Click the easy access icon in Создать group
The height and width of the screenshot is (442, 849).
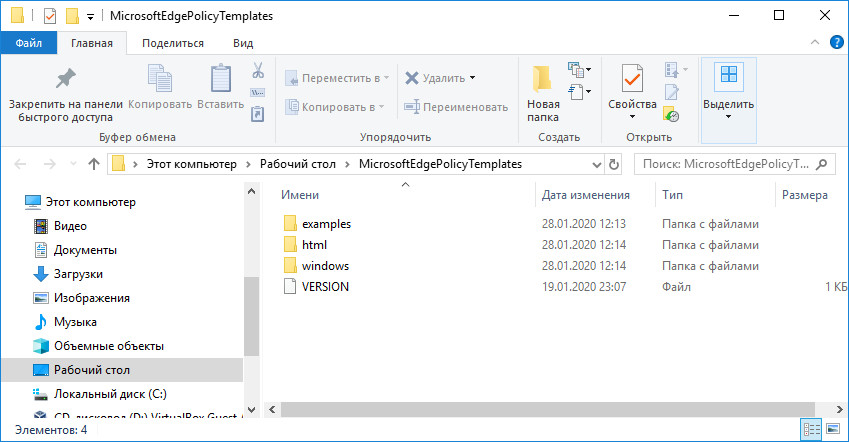576,92
